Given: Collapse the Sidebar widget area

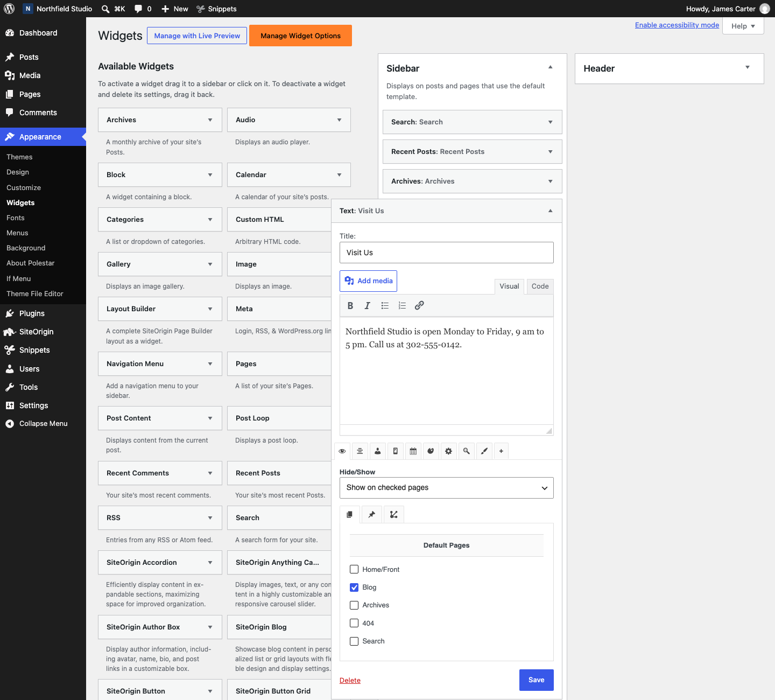Looking at the screenshot, I should tap(551, 67).
